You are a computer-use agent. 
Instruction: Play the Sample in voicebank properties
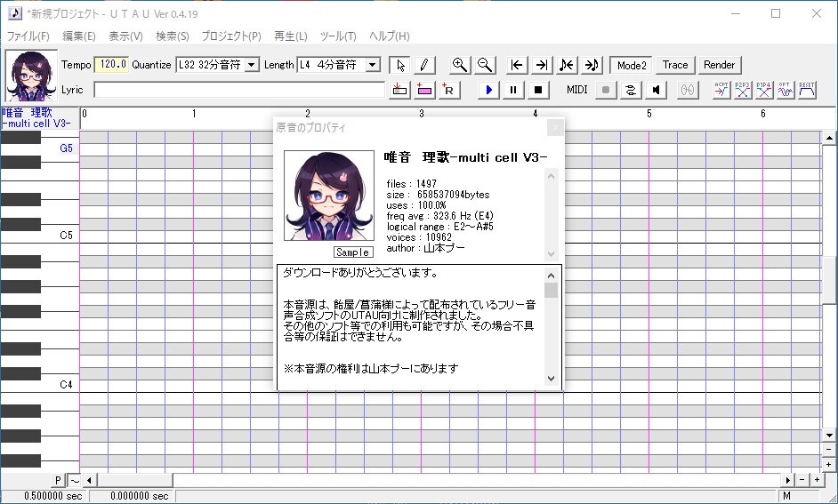pyautogui.click(x=353, y=252)
